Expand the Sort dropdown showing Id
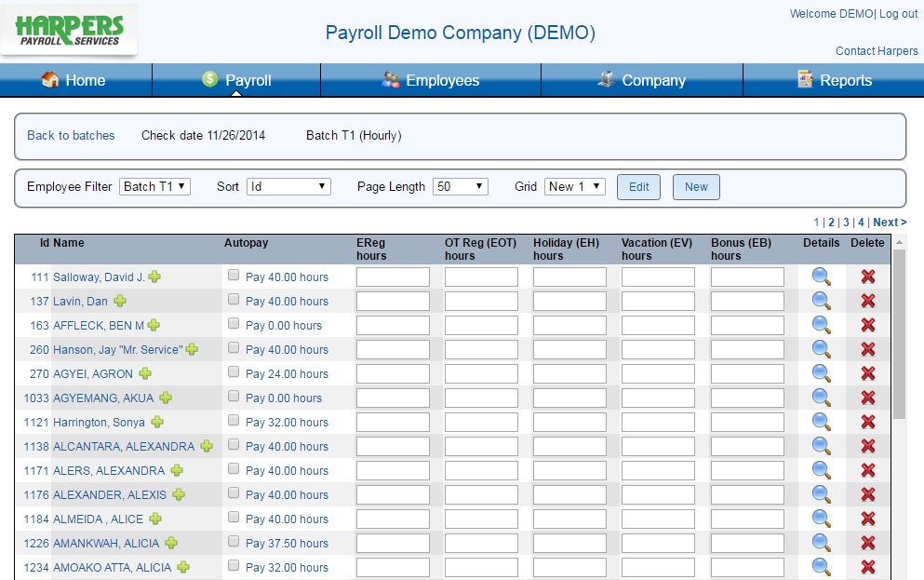This screenshot has width=924, height=580. [288, 186]
